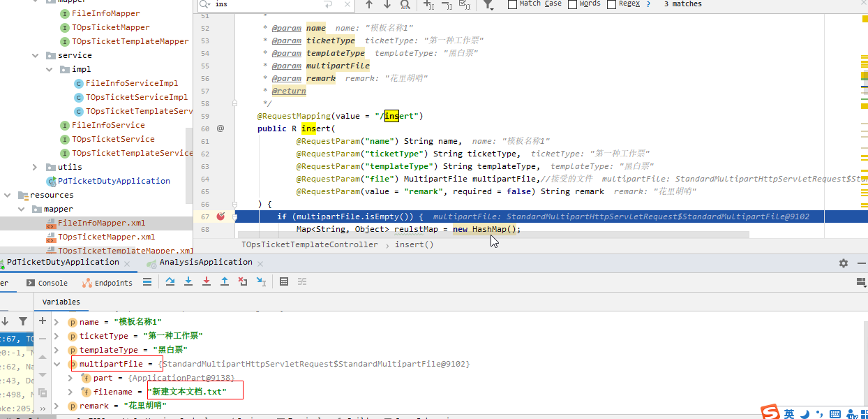Switch to the Endpoints tab
The image size is (868, 419).
[x=107, y=283]
